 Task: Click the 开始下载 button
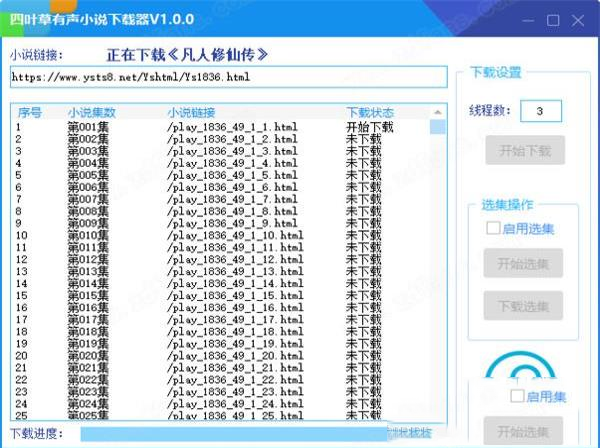[525, 151]
